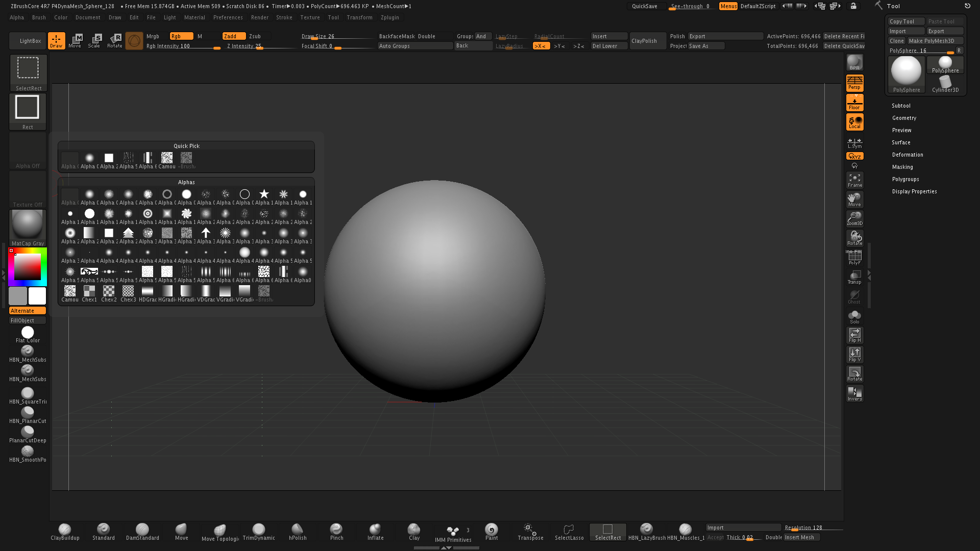The image size is (980, 551).
Task: Open the Stroke menu
Action: (284, 17)
